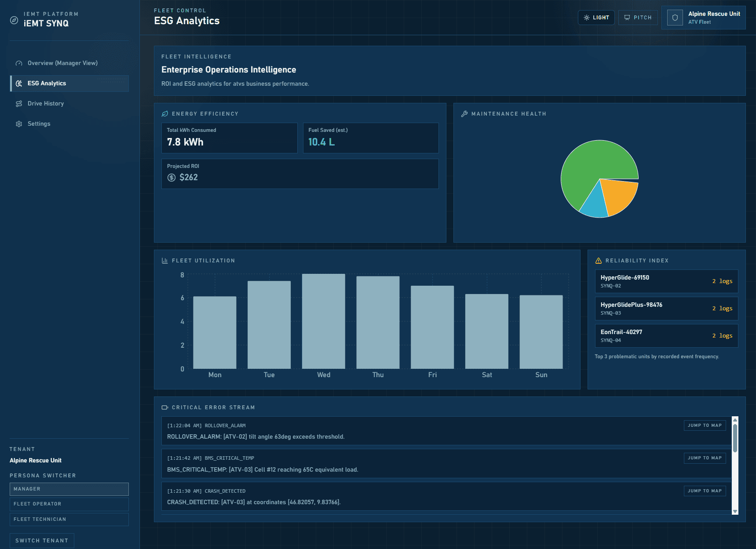The width and height of the screenshot is (756, 549).
Task: Click the Reliability Index warning triangle icon
Action: [598, 261]
